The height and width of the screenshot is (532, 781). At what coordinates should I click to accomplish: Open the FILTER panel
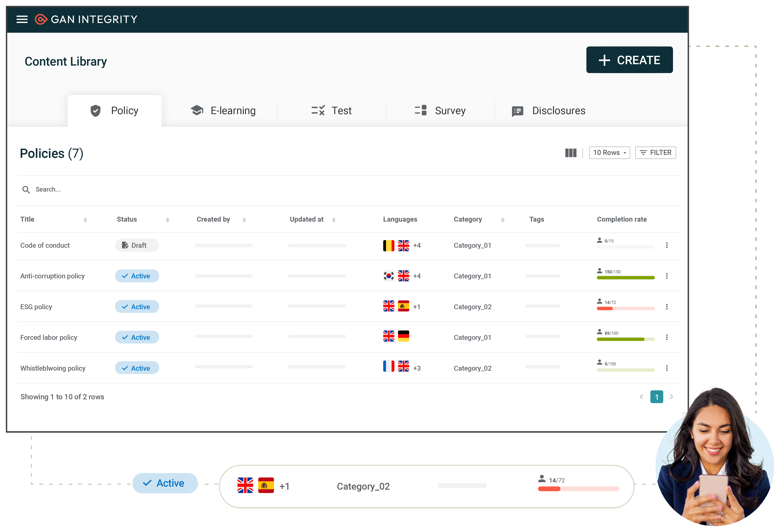655,153
